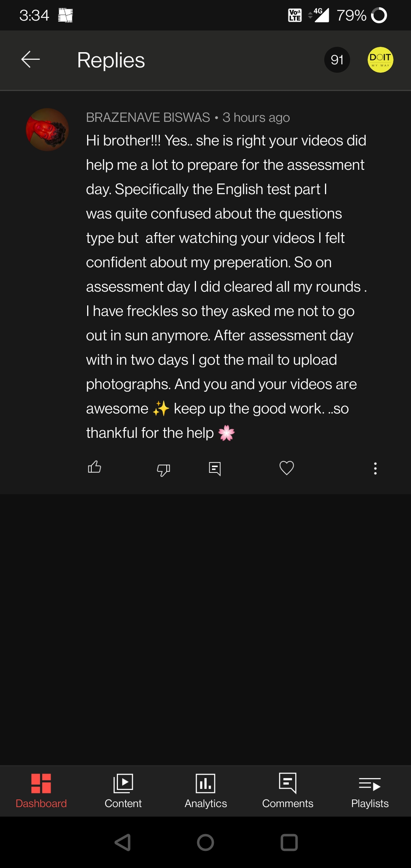Open the comment's three-dot options menu
The image size is (411, 868).
[375, 468]
